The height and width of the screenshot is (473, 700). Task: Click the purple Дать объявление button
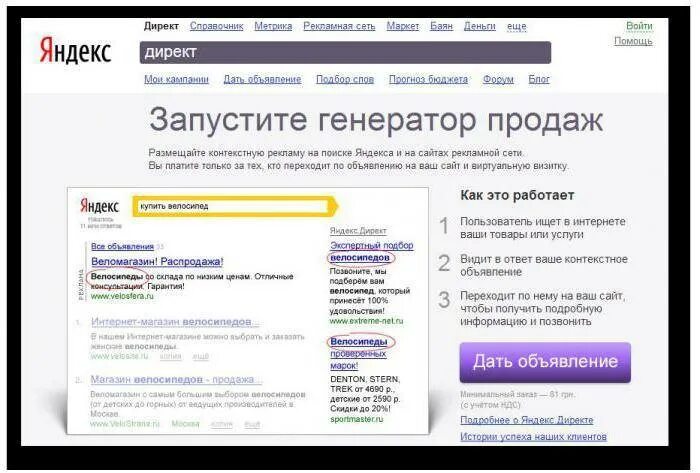[545, 362]
